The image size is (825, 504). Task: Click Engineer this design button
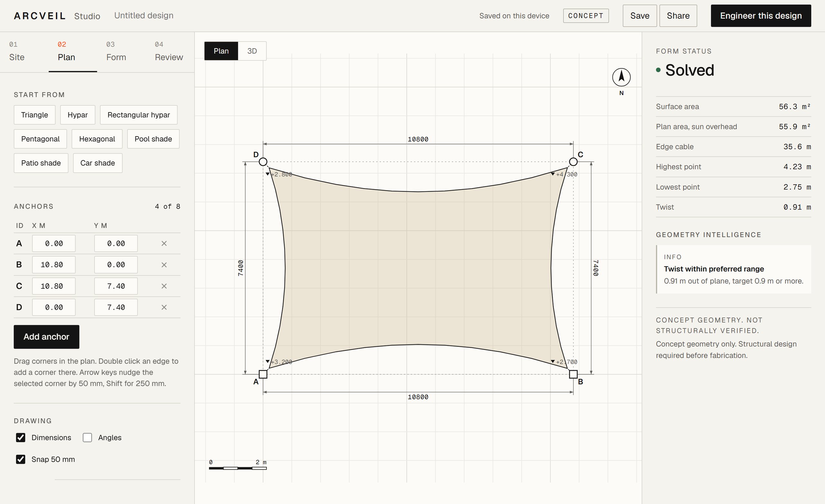pyautogui.click(x=761, y=16)
